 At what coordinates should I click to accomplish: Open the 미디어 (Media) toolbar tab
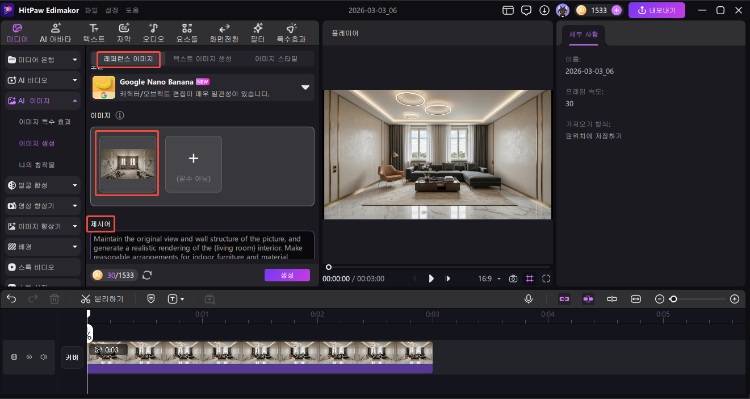(x=17, y=33)
